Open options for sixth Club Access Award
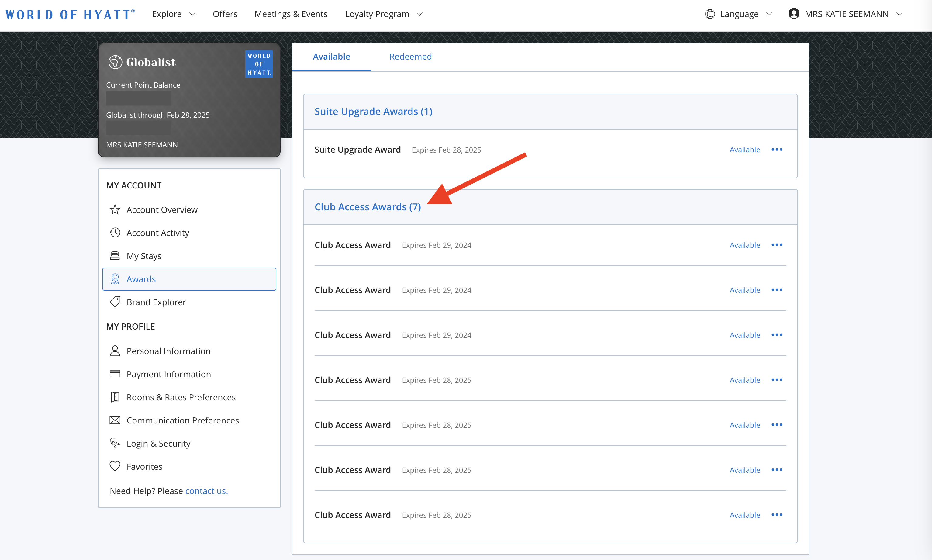Screen dimensions: 932x560 pyautogui.click(x=777, y=469)
